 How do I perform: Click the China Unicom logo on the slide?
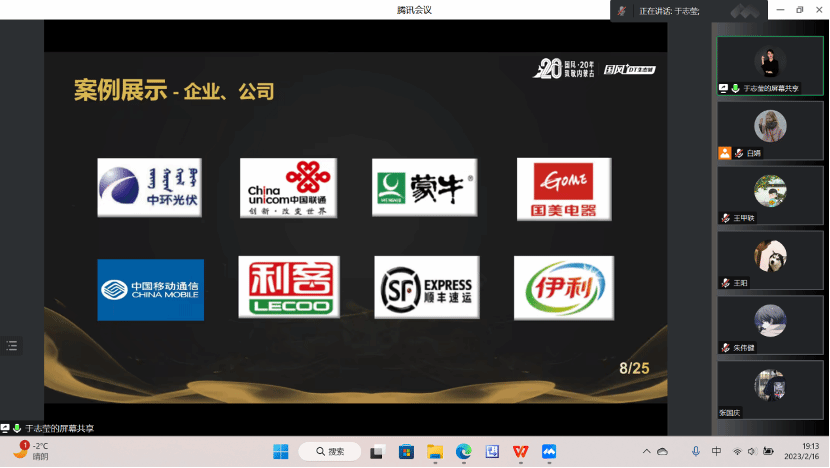[x=288, y=188]
